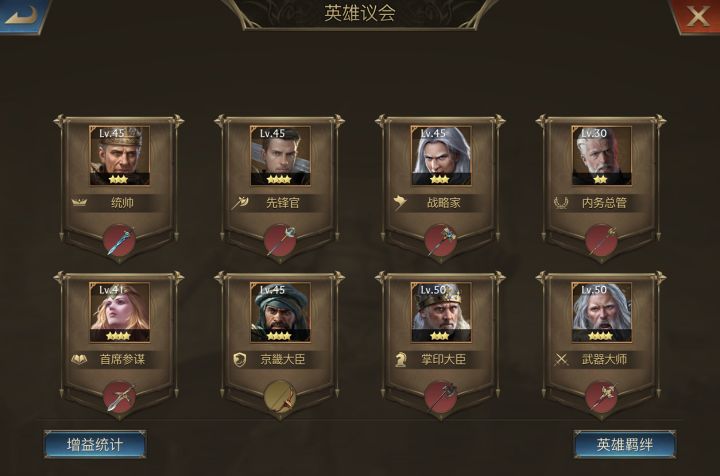Select the 先锋官 hero portrait
This screenshot has width=720, height=476.
(x=280, y=156)
